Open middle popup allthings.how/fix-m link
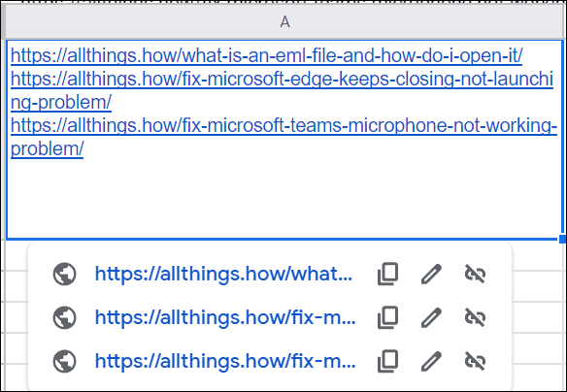567x392 pixels. (x=225, y=317)
